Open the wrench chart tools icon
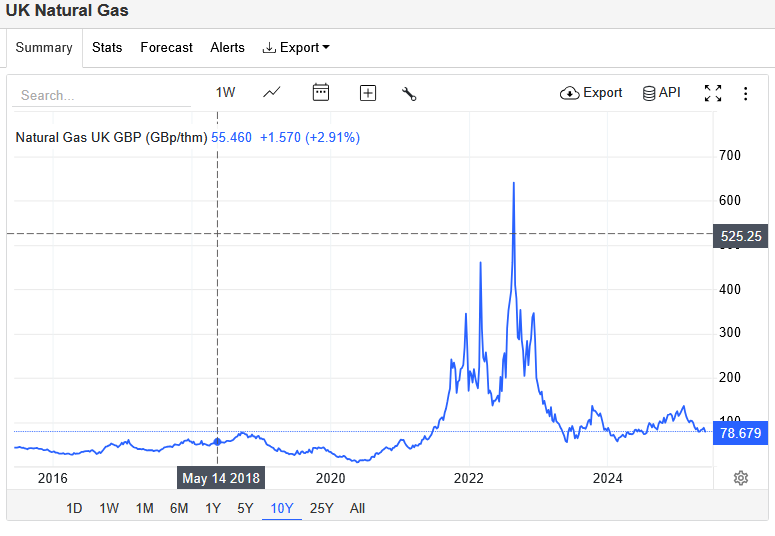The width and height of the screenshot is (775, 536). pyautogui.click(x=409, y=93)
